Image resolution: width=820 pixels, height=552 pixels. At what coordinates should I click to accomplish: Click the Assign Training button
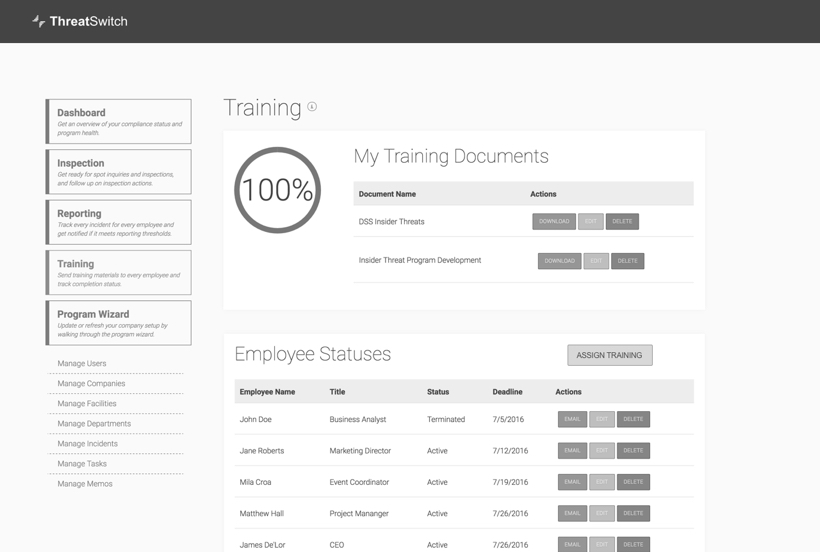tap(610, 355)
